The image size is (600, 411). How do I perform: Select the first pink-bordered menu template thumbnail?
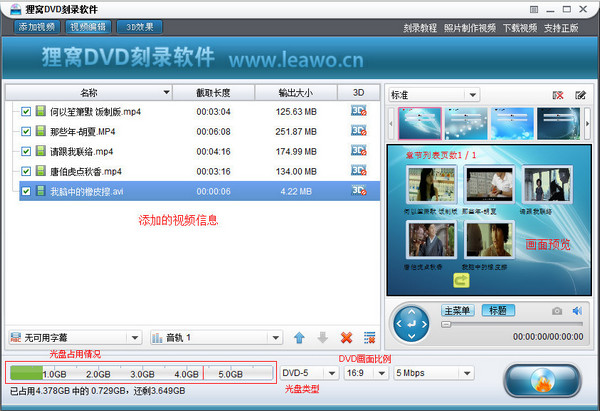420,123
